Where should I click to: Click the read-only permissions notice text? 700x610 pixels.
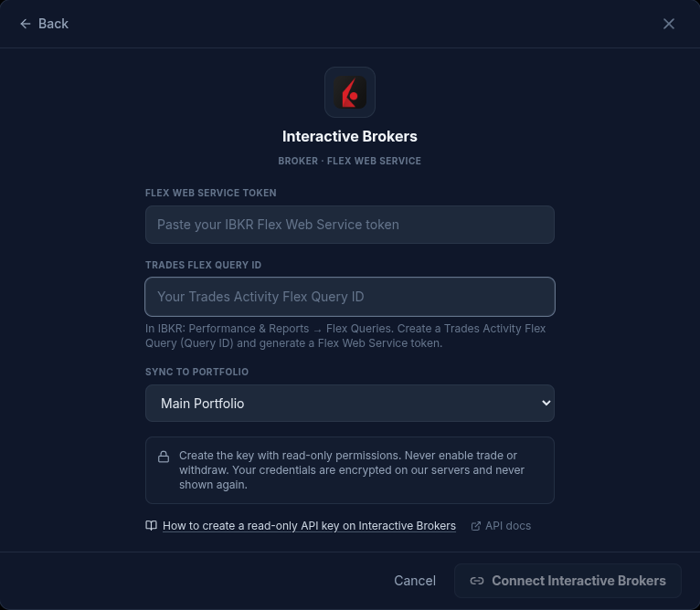coord(351,470)
